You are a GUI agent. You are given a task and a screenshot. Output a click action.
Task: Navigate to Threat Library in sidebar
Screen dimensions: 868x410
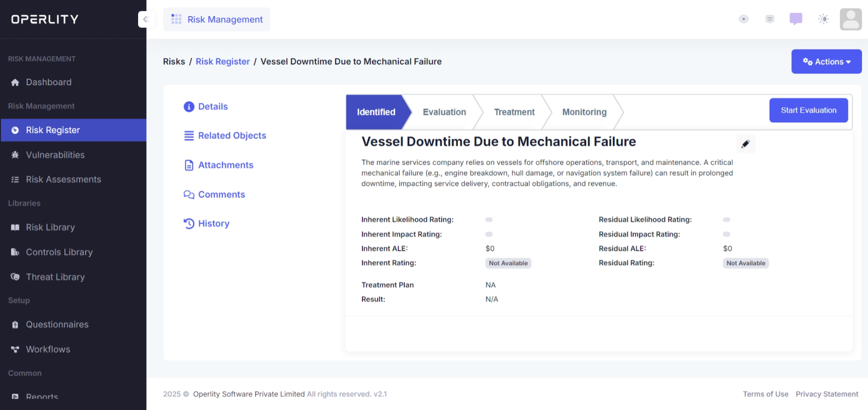point(55,277)
